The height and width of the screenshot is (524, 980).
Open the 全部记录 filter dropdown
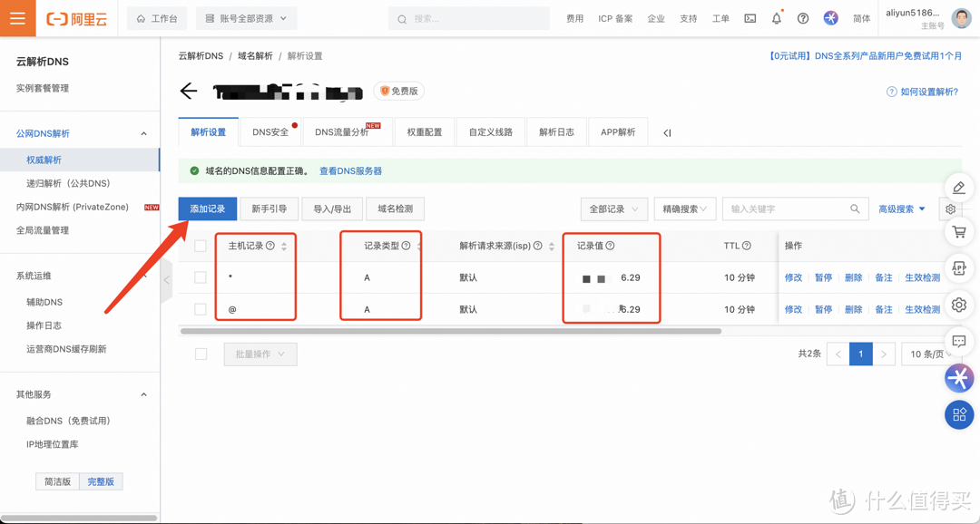coord(615,209)
